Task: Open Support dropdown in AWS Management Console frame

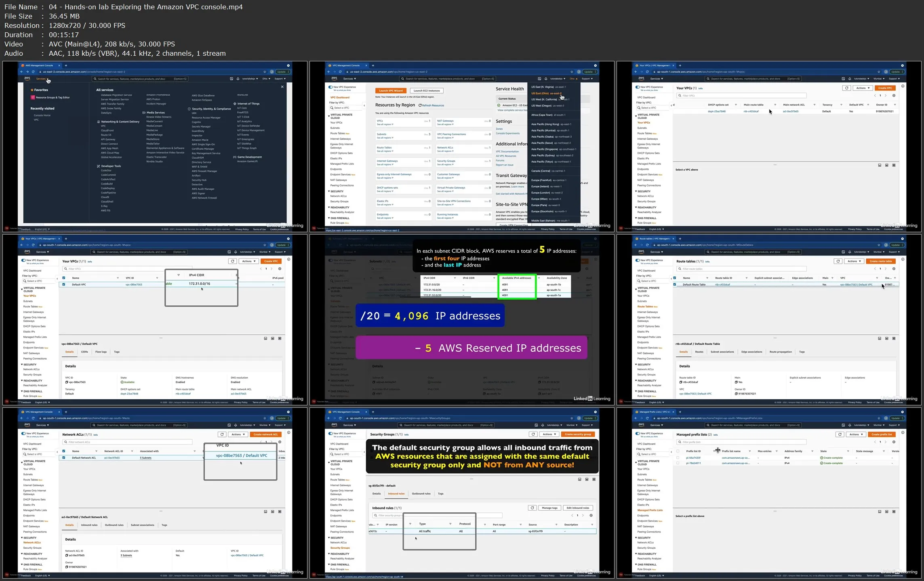Action: click(280, 79)
